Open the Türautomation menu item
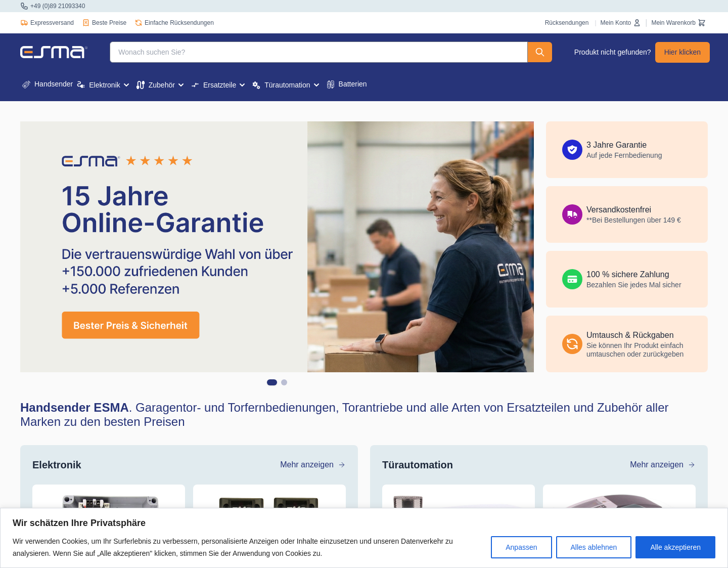 (286, 85)
